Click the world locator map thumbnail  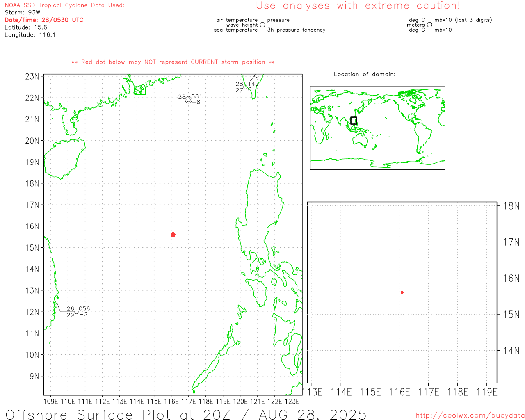click(377, 128)
